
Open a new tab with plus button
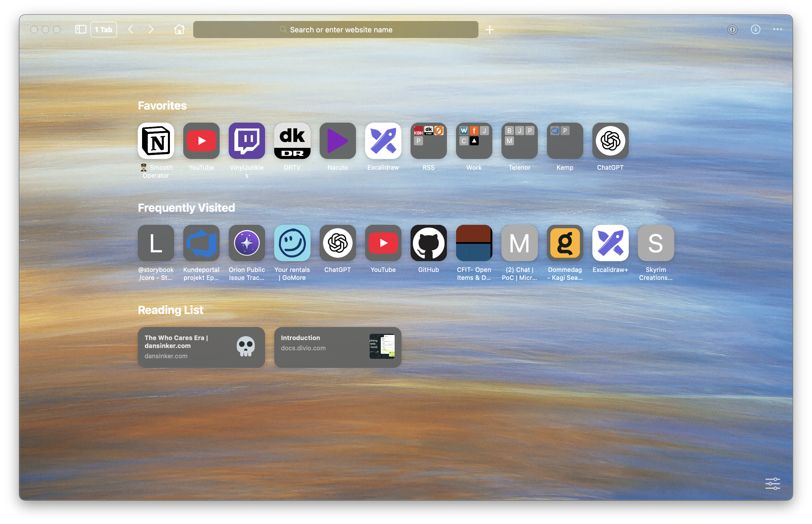click(x=489, y=30)
